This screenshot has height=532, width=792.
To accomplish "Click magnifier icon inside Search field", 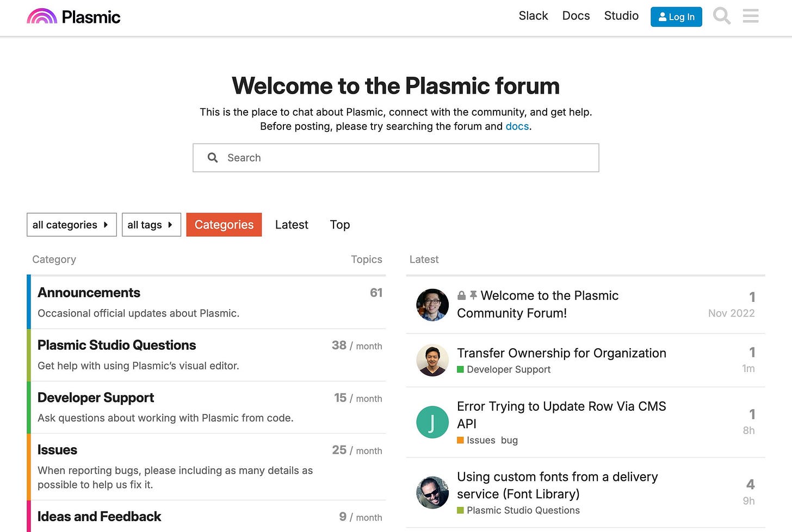I will pos(213,158).
